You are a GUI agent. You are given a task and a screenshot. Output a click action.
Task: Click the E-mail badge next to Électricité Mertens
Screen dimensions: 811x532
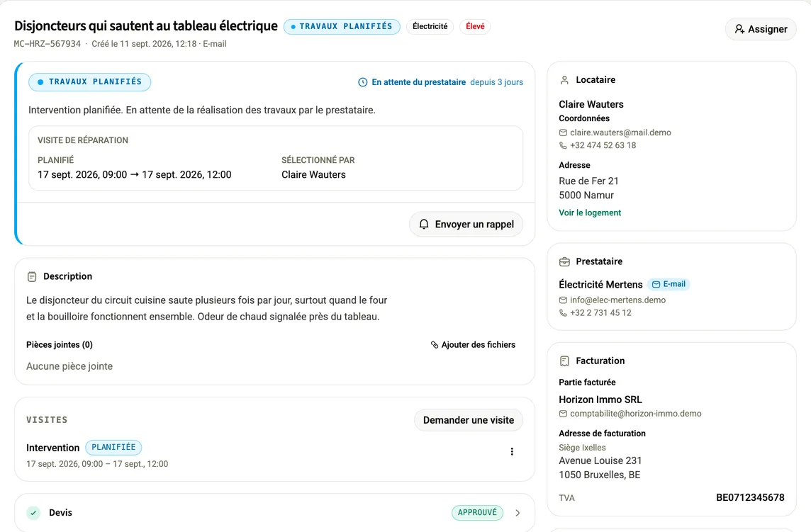[x=669, y=284]
